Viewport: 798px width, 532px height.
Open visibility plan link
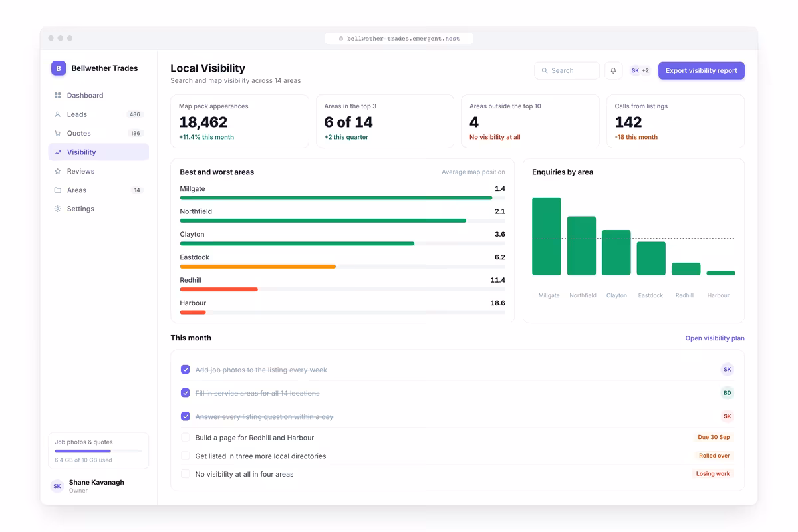[x=715, y=338]
